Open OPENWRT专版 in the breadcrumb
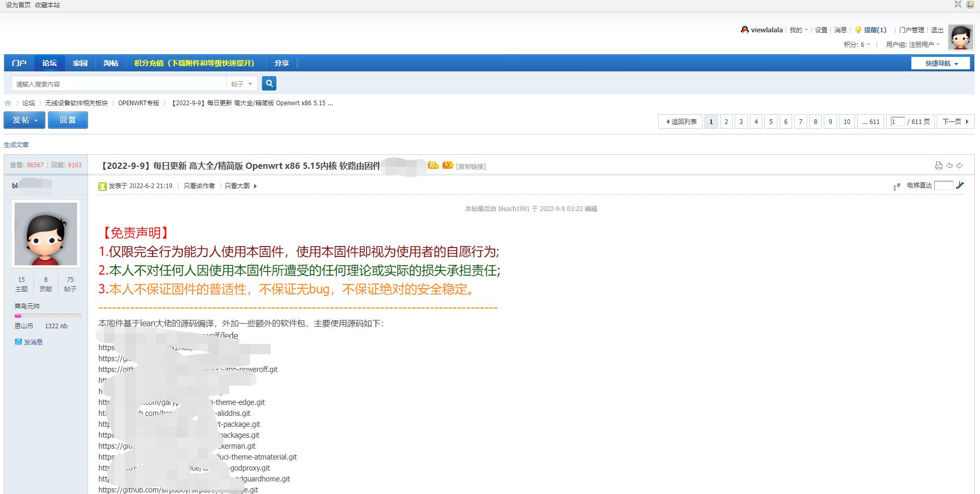 click(x=139, y=103)
